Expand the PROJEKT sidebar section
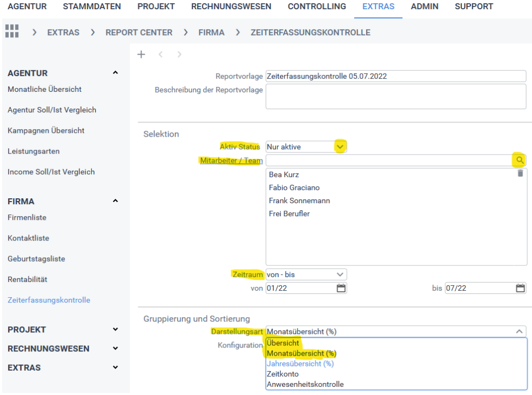Screen dimensions: 532x395 115,330
